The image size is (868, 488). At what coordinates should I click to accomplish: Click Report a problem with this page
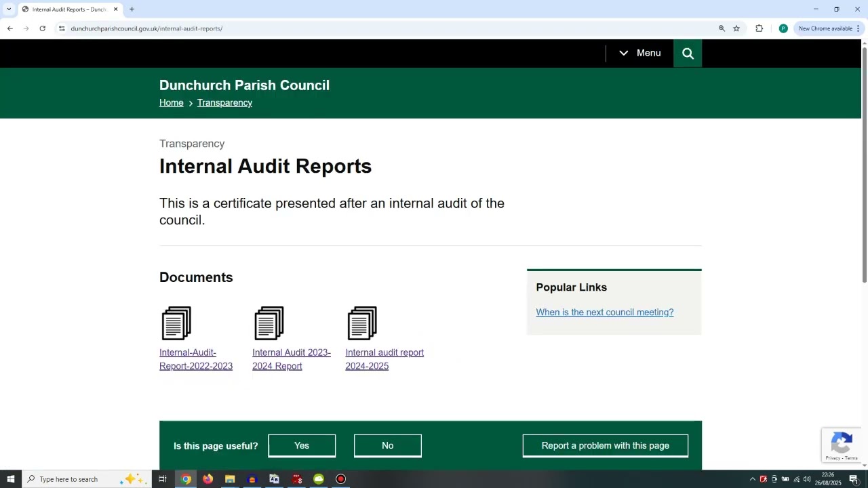pos(605,445)
